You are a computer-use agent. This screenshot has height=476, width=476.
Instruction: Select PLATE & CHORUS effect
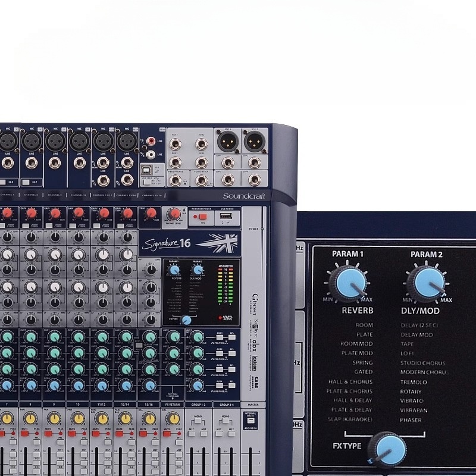[349, 392]
